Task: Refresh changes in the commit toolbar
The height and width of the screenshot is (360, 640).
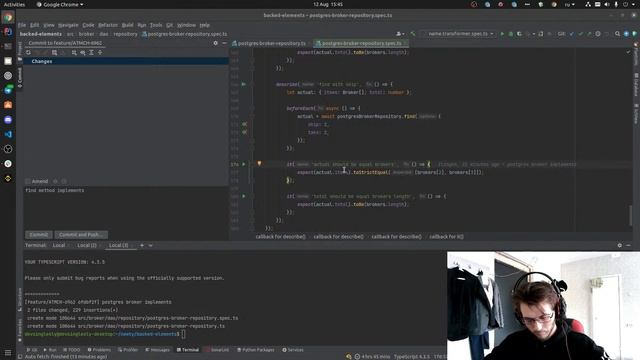Action: (x=28, y=52)
